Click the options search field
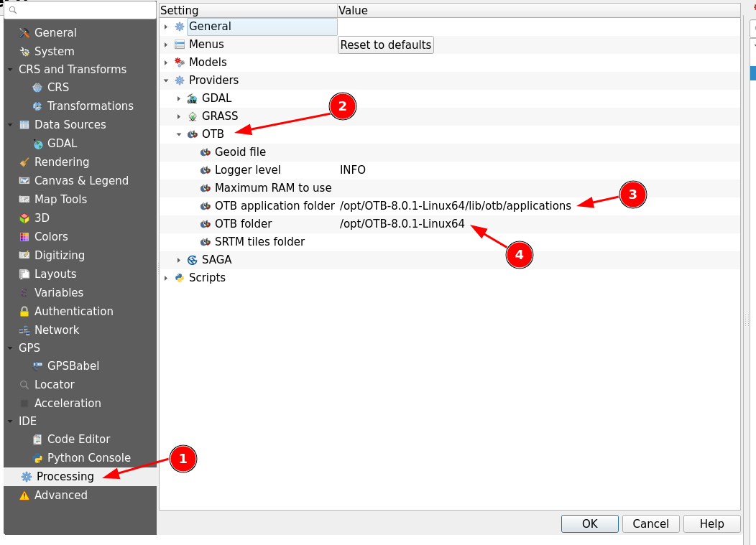756x545 pixels. 80,10
